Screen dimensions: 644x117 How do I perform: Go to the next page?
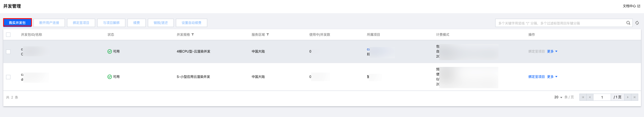coord(628,97)
